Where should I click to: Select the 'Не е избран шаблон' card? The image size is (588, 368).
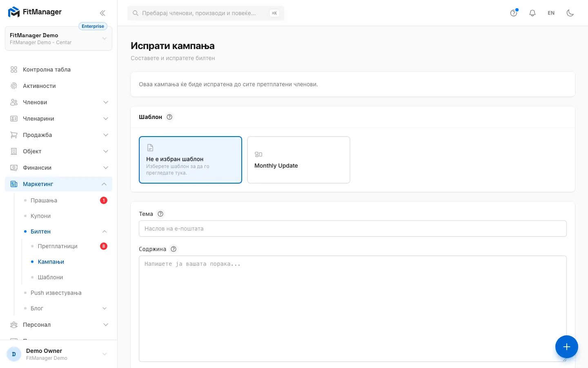pyautogui.click(x=190, y=160)
